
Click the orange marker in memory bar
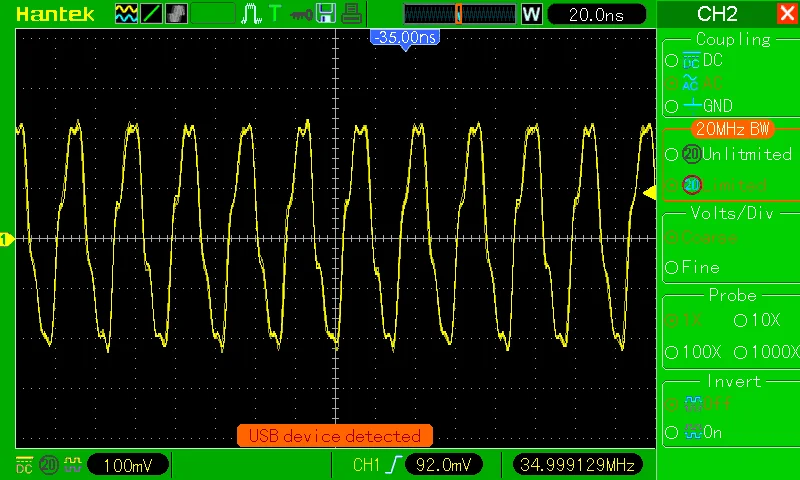tap(459, 14)
